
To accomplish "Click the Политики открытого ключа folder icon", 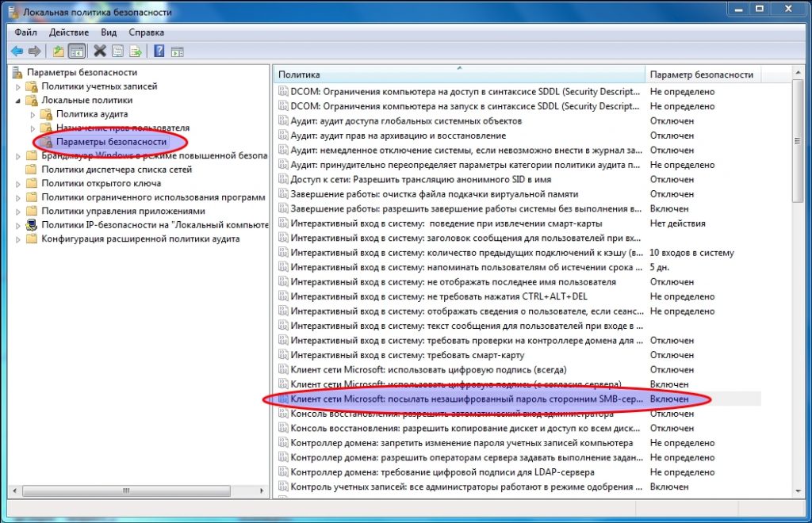I will 32,183.
